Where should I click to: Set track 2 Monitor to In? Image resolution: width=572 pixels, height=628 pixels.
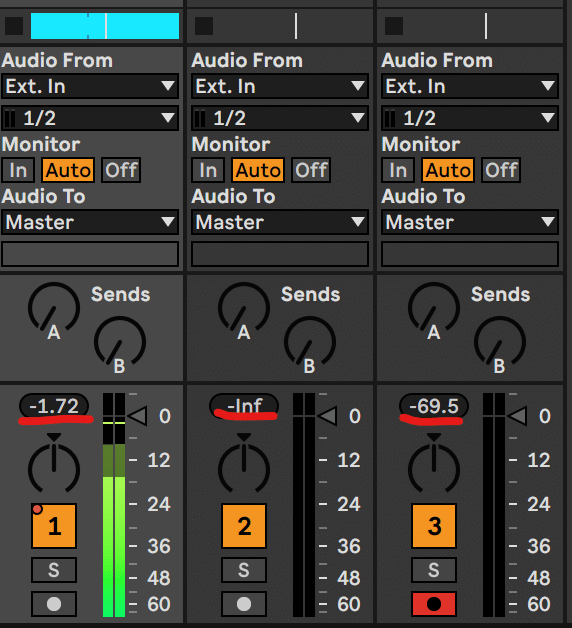tap(208, 170)
